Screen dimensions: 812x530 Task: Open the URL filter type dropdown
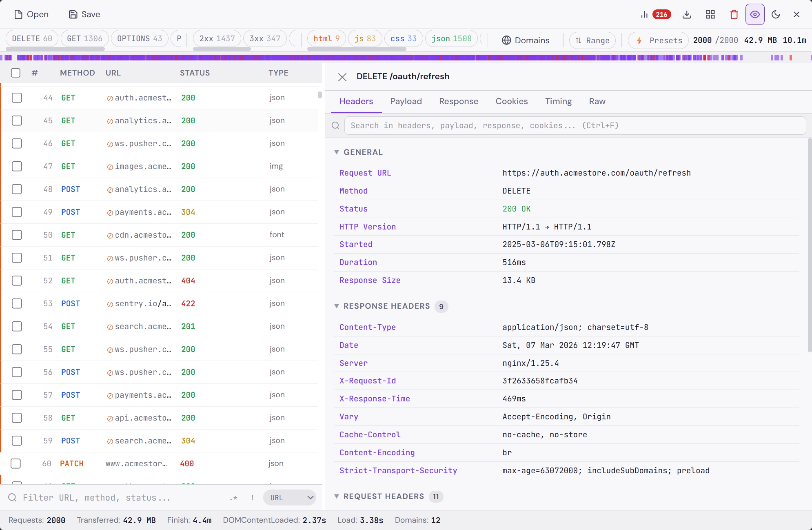click(289, 497)
